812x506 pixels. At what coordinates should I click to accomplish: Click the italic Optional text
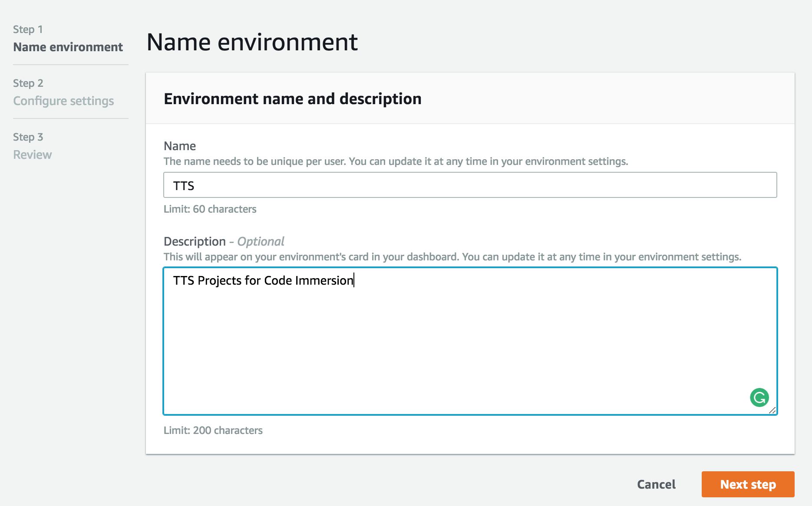coord(261,241)
